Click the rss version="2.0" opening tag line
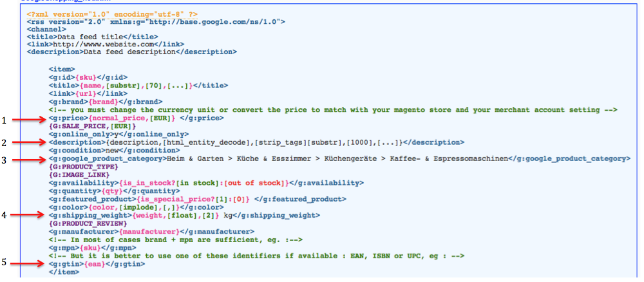Image resolution: width=644 pixels, height=282 pixels. pyautogui.click(x=156, y=22)
